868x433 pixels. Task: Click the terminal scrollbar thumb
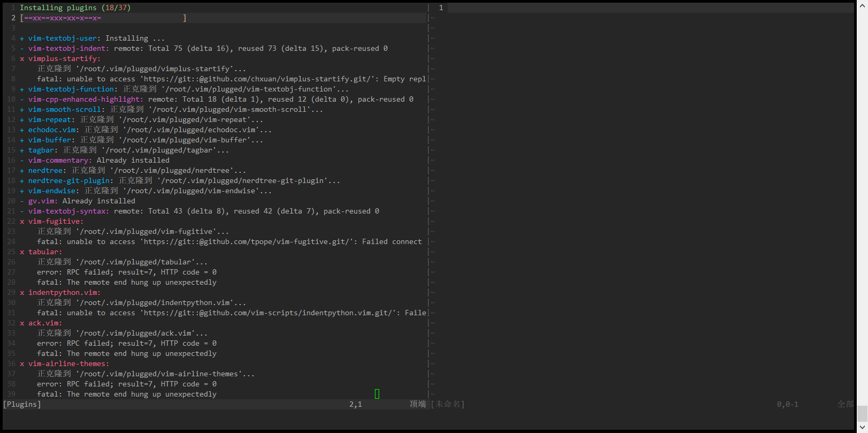click(862, 413)
